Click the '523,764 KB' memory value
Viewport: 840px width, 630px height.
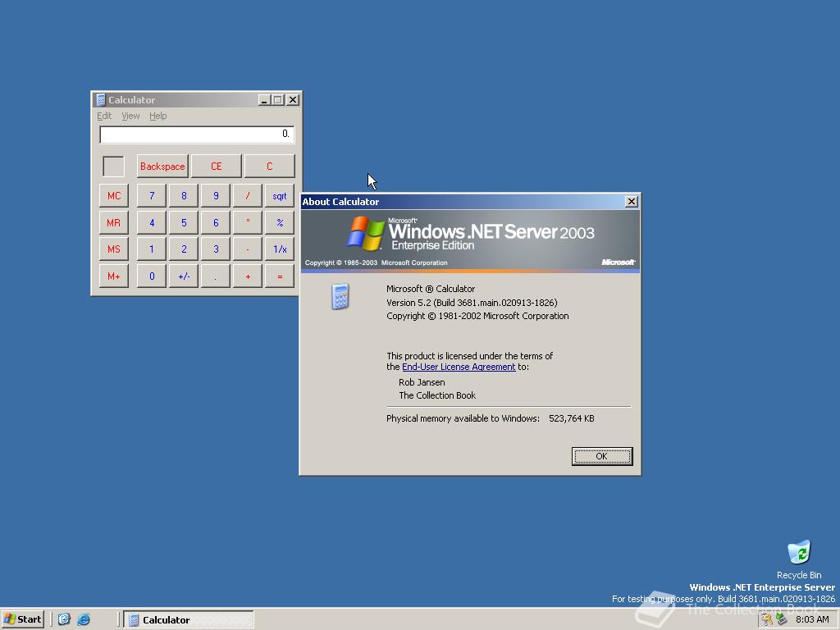[x=572, y=418]
